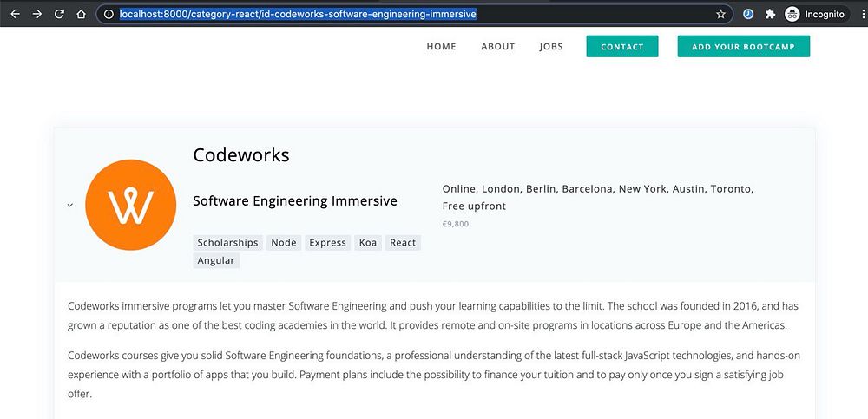
Task: Click the localhost URL in address bar
Action: [x=298, y=15]
